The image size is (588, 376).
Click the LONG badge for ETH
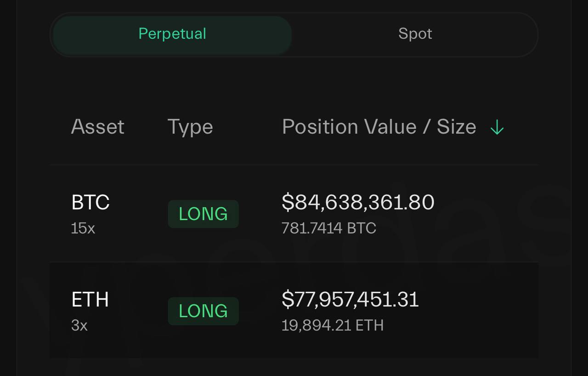click(x=203, y=311)
